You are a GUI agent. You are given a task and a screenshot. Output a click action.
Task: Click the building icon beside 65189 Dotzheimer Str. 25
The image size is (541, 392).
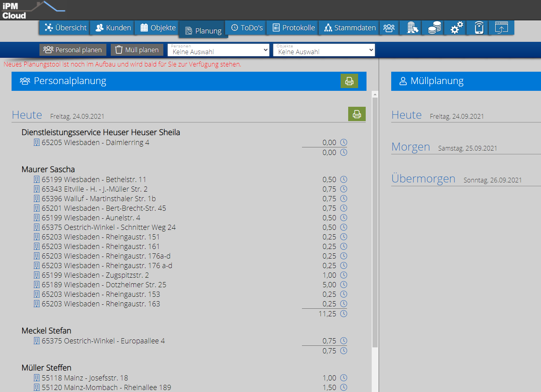[x=36, y=284]
